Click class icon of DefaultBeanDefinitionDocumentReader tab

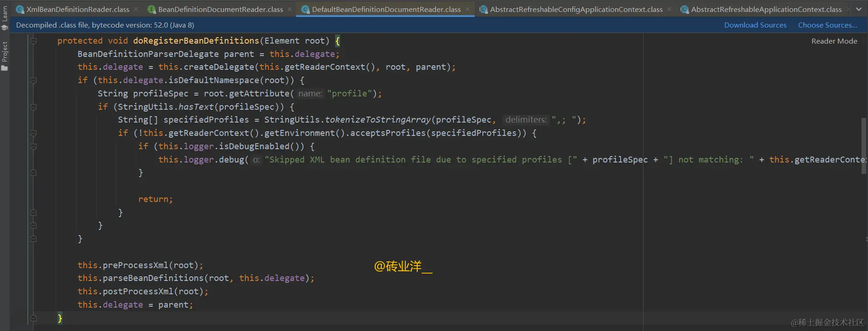tap(306, 9)
